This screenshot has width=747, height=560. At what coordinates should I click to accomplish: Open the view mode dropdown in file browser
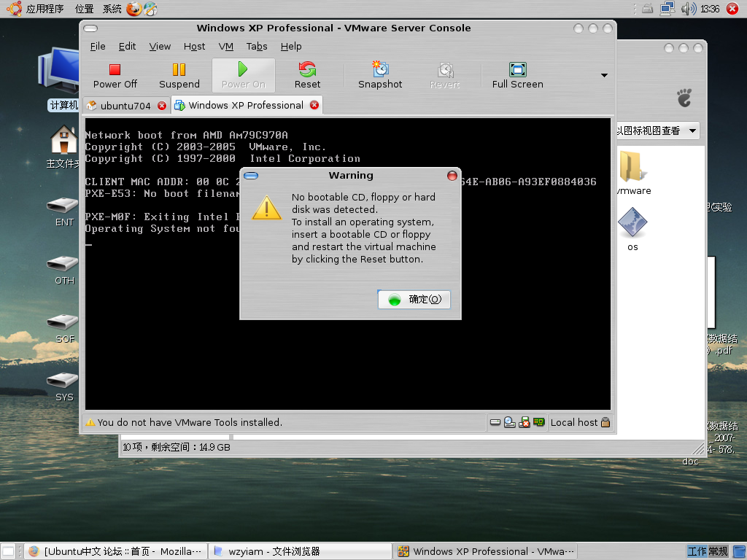point(657,131)
